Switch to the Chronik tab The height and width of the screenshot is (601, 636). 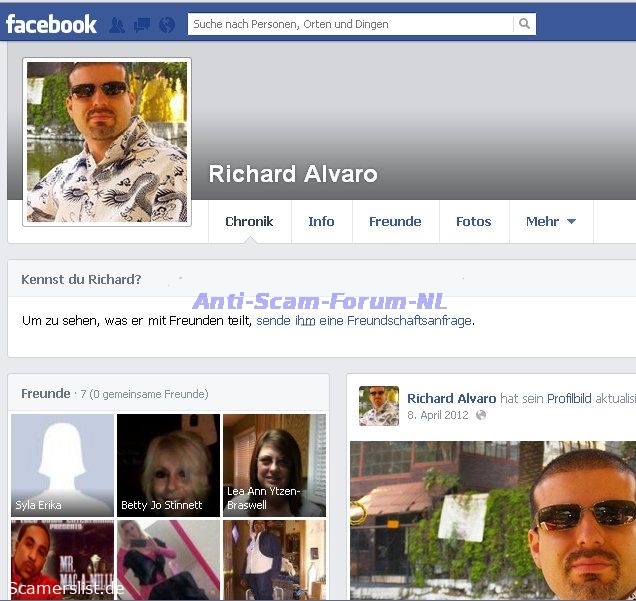249,222
